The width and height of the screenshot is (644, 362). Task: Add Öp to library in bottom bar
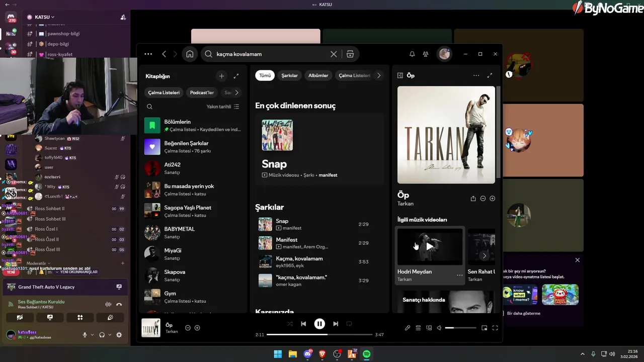pos(197,328)
